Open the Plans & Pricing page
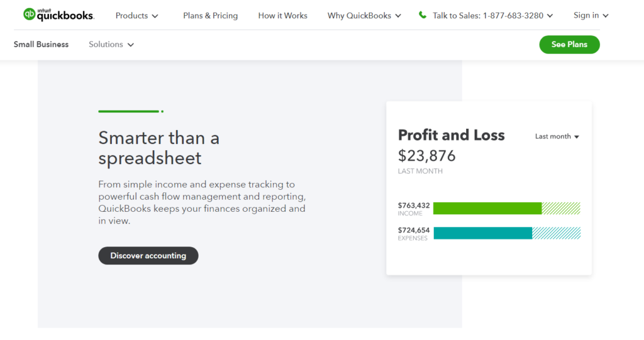Image resolution: width=644 pixels, height=340 pixels. 210,16
